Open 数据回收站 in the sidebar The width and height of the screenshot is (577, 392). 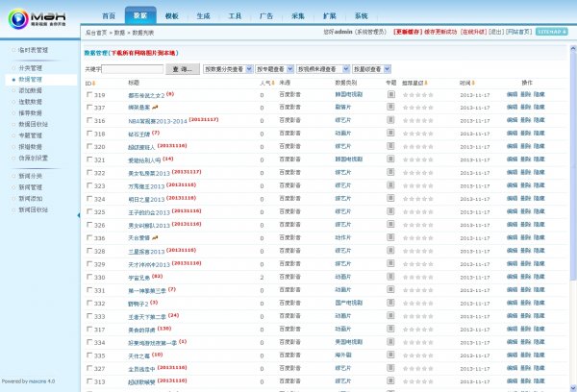point(34,124)
